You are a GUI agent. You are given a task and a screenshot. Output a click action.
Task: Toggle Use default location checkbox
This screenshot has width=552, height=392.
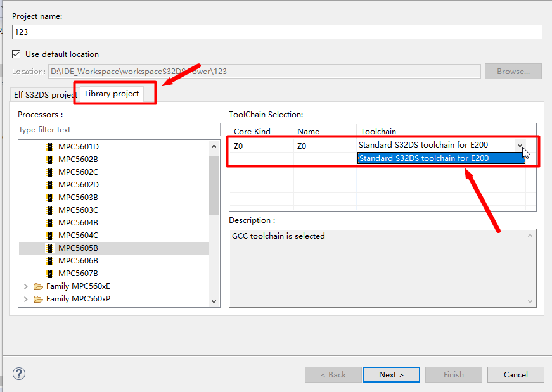(x=16, y=54)
